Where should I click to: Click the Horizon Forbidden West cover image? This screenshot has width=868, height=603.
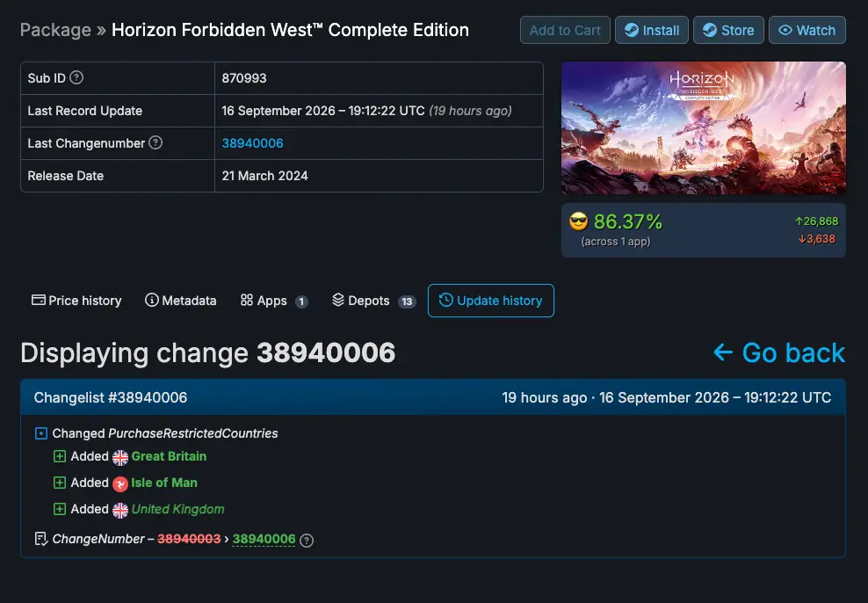point(704,128)
